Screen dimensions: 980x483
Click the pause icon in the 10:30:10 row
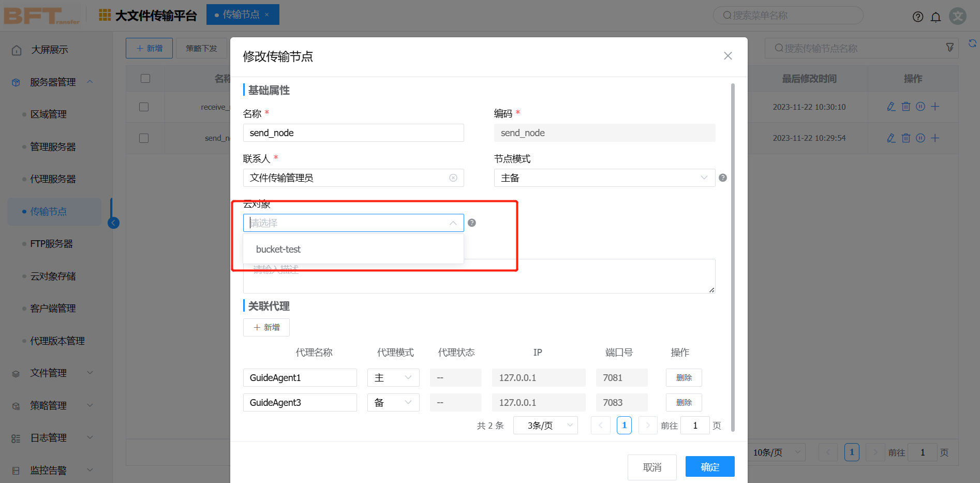(920, 107)
